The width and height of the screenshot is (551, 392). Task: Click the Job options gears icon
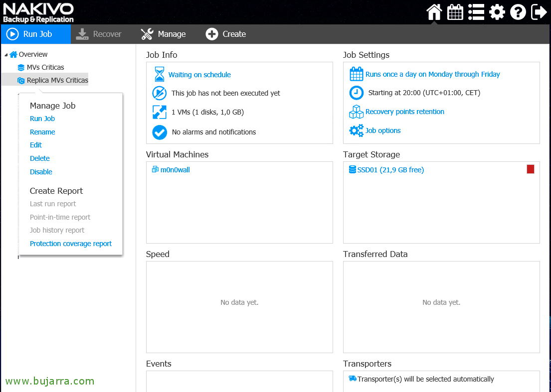coord(357,131)
